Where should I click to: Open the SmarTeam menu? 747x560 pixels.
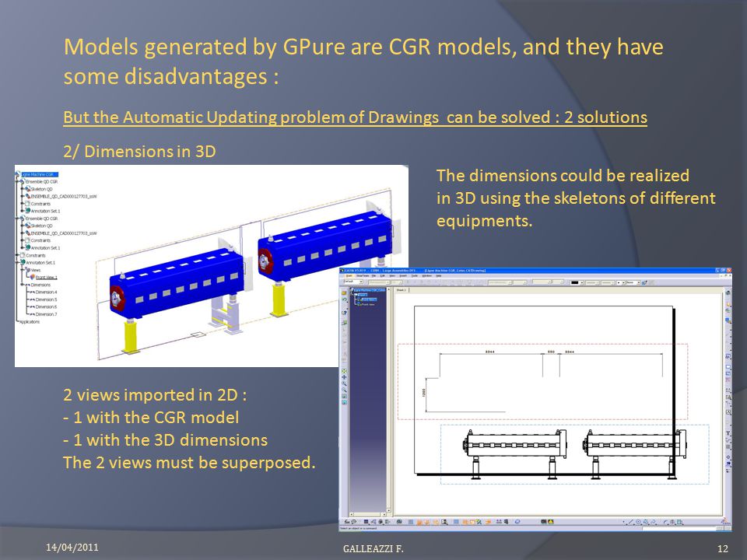click(363, 275)
